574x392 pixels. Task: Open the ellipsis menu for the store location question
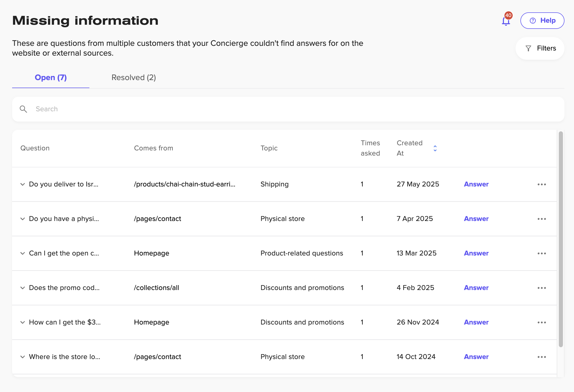pyautogui.click(x=542, y=357)
